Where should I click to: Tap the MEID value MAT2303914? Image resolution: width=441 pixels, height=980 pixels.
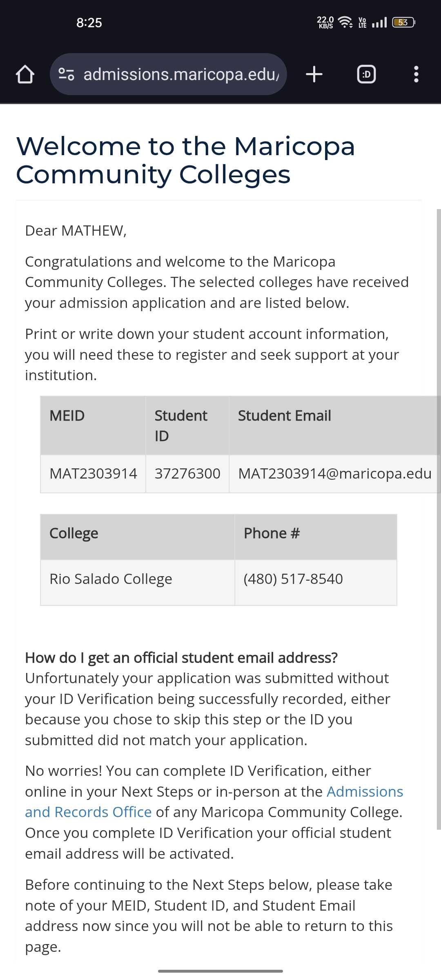coord(93,474)
